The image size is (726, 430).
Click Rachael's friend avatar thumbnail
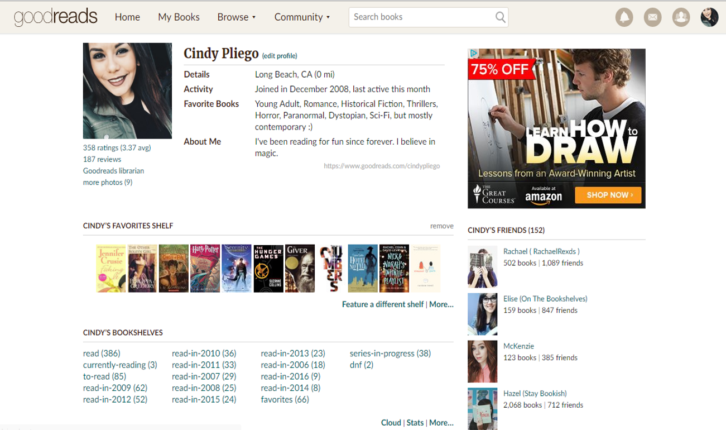click(482, 267)
